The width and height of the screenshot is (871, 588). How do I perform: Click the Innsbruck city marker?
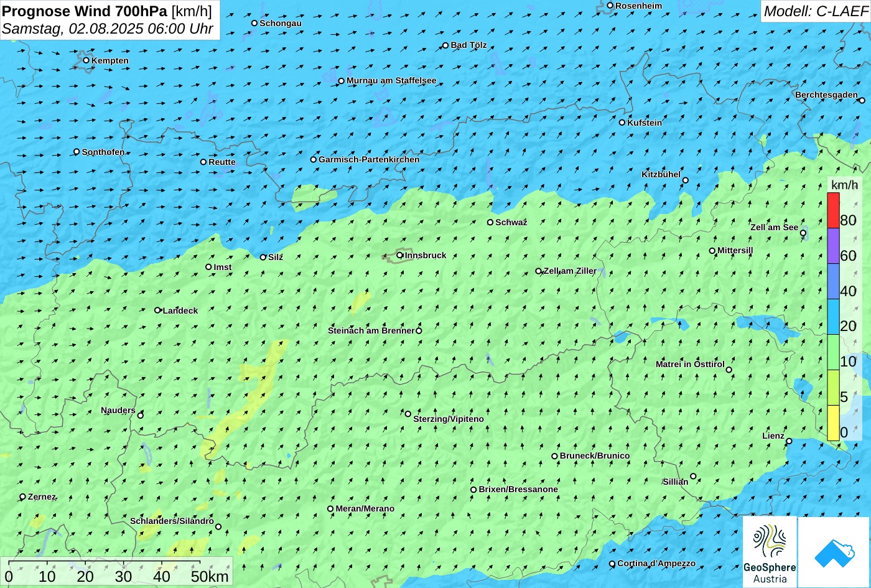(399, 255)
